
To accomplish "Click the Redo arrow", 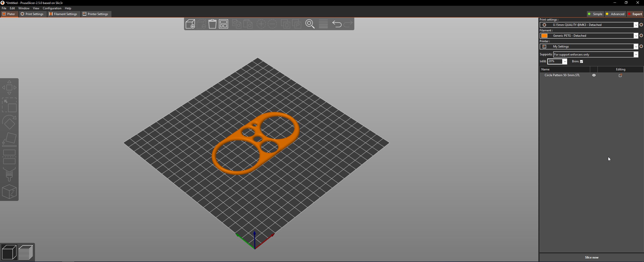I will click(348, 24).
